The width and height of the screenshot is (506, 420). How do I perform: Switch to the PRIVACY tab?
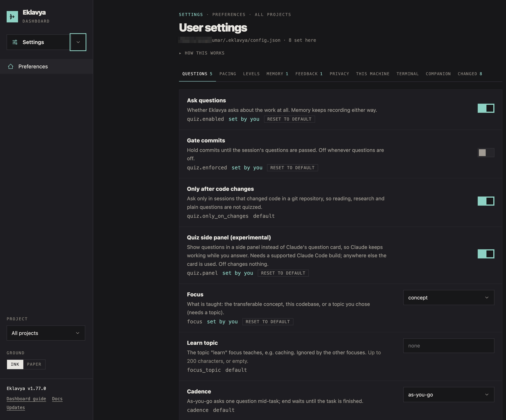(x=339, y=74)
